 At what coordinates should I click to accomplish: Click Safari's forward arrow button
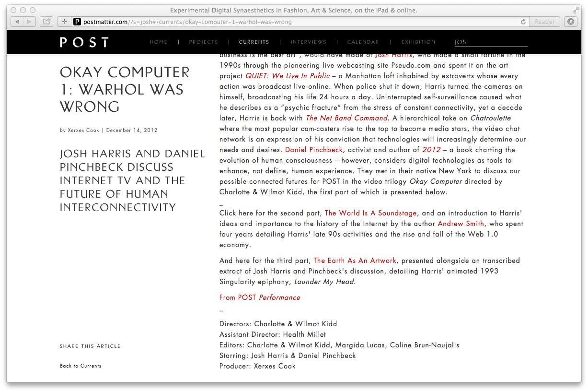pyautogui.click(x=30, y=22)
